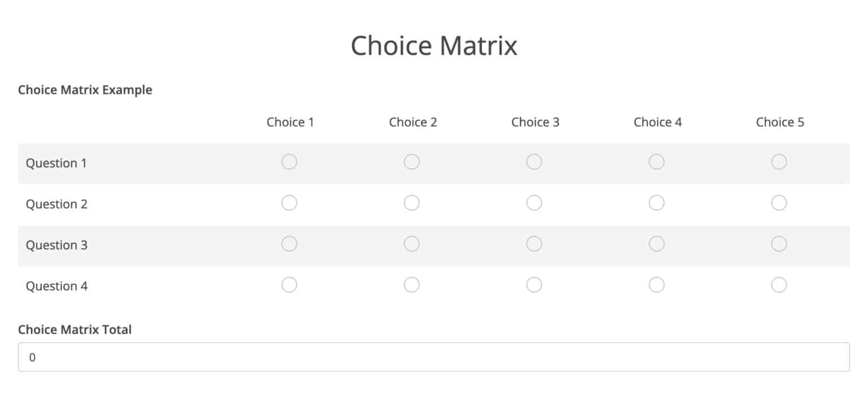Select Choice 5 for Question 4
Image resolution: width=868 pixels, height=402 pixels.
click(x=779, y=285)
